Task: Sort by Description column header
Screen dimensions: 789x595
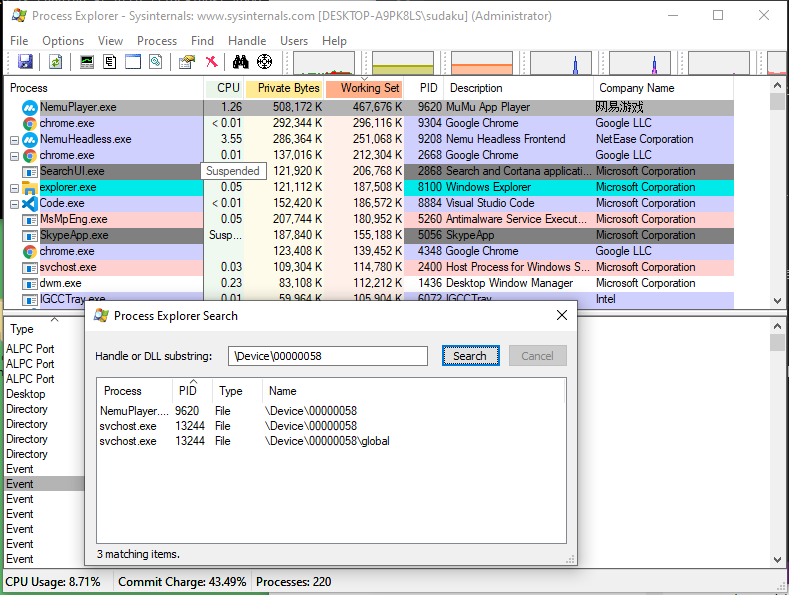Action: (x=519, y=88)
